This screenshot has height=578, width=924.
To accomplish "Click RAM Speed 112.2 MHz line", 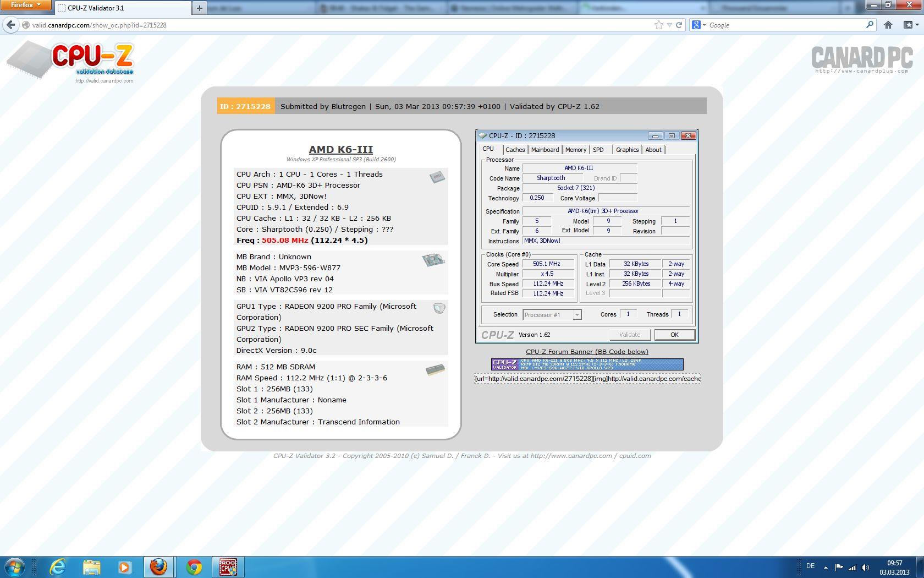I will 312,378.
